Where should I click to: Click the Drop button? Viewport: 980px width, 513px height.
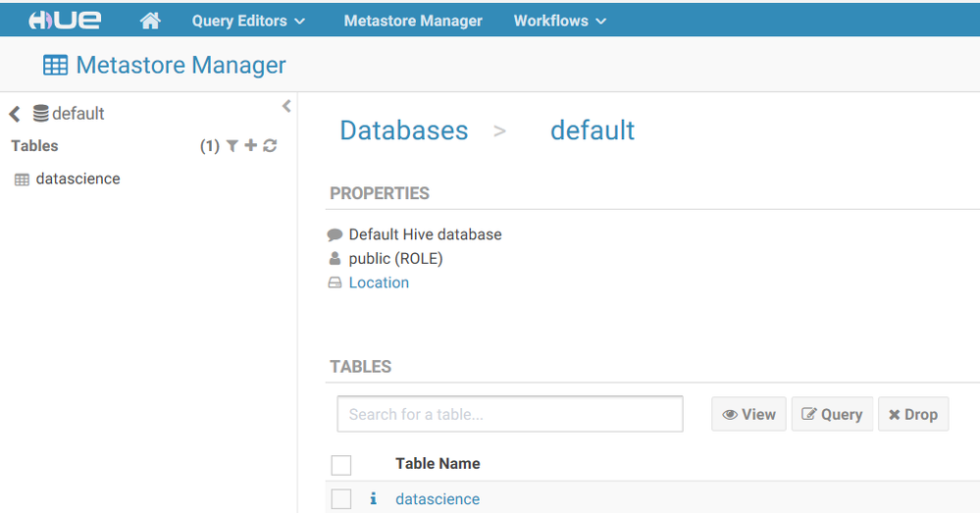pyautogui.click(x=912, y=415)
